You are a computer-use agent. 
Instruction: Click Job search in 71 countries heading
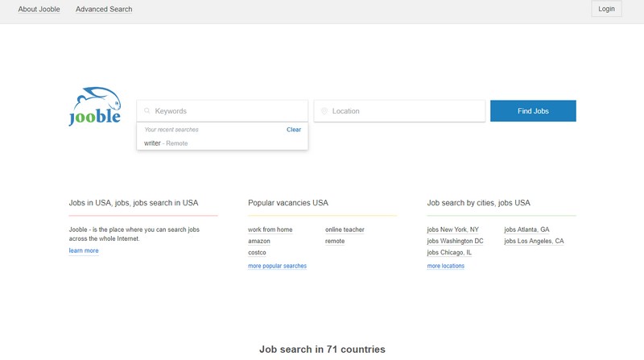coord(323,350)
